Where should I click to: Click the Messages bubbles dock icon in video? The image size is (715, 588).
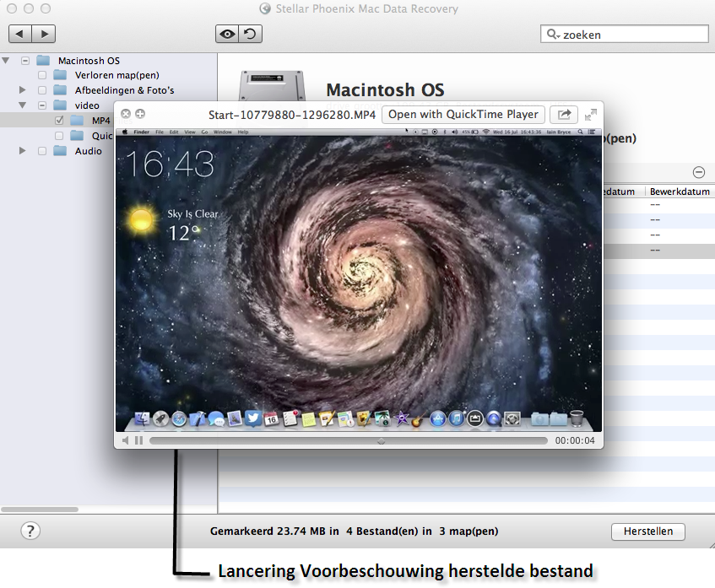(216, 419)
